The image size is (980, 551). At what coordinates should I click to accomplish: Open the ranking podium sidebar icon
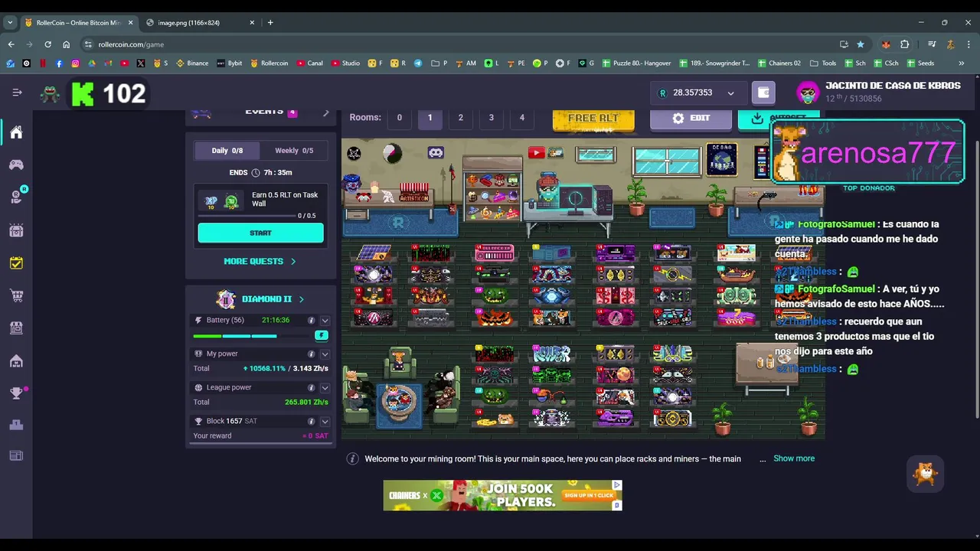pyautogui.click(x=16, y=425)
